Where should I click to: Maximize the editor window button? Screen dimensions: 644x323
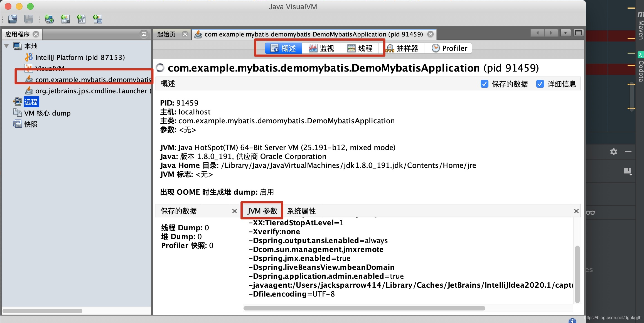579,33
